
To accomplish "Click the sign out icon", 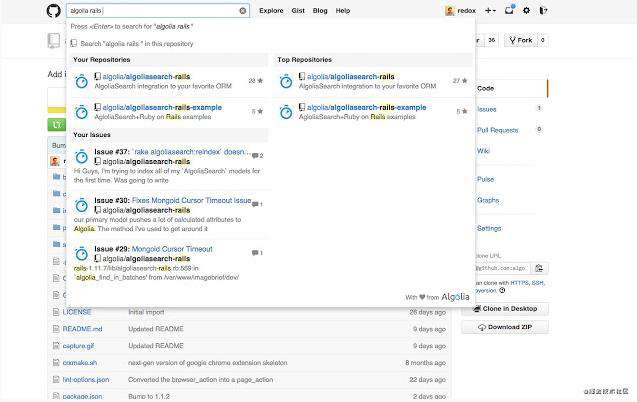I will point(543,11).
